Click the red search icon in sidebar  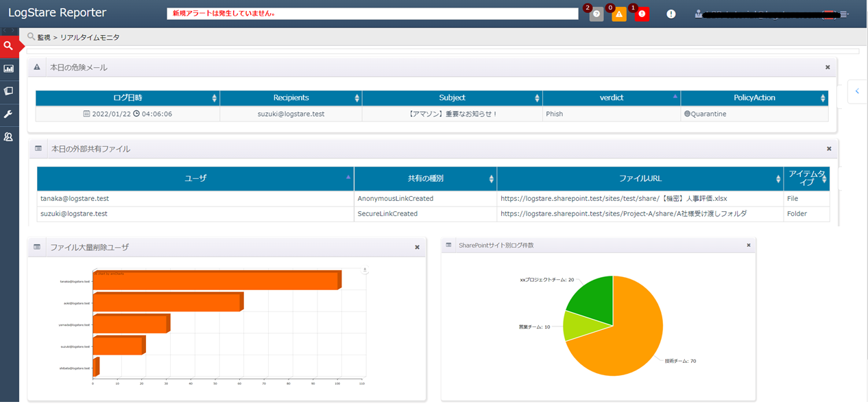click(9, 46)
